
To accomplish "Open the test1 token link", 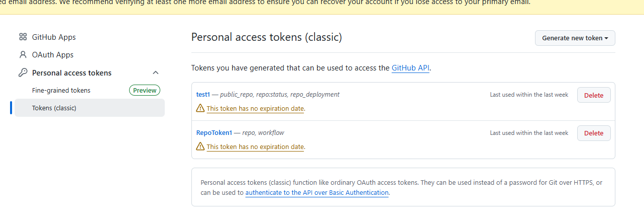I will click(x=203, y=94).
